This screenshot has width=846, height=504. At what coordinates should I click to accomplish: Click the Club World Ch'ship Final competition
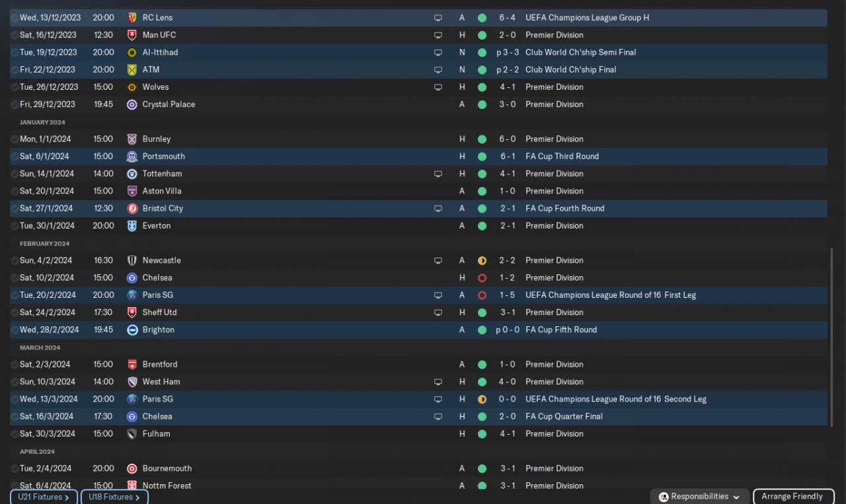[570, 69]
